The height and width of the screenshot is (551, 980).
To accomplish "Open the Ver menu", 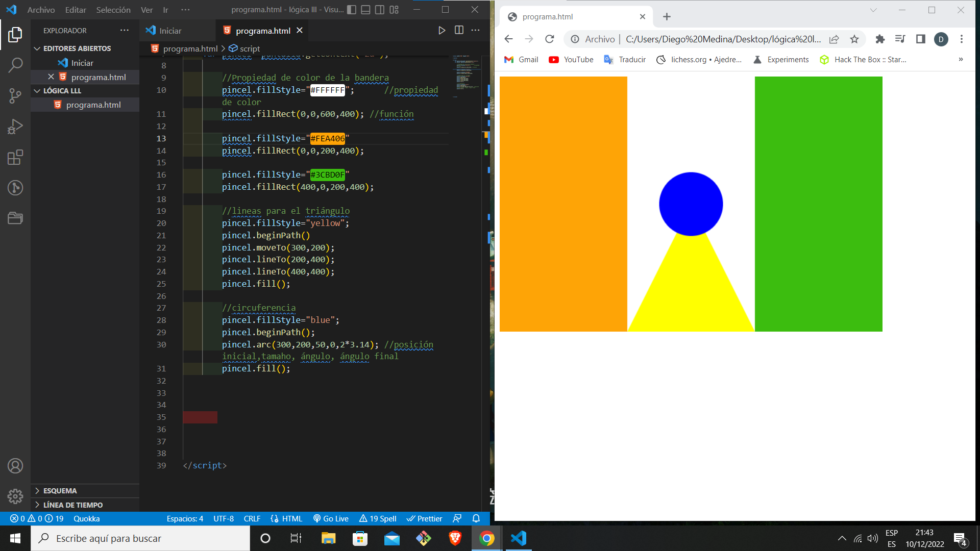I will click(x=146, y=10).
